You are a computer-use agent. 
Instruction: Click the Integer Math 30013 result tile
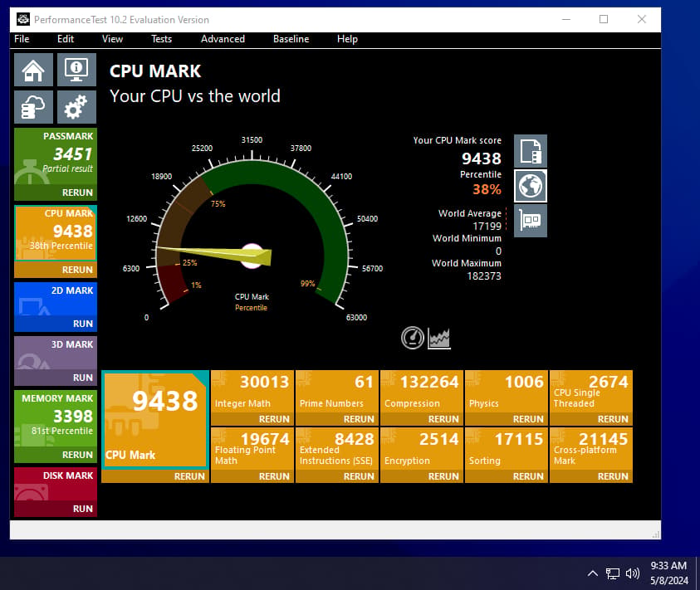[x=252, y=392]
